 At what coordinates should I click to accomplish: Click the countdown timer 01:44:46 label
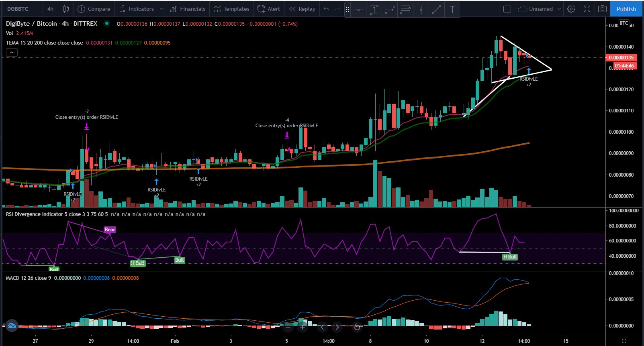(624, 66)
